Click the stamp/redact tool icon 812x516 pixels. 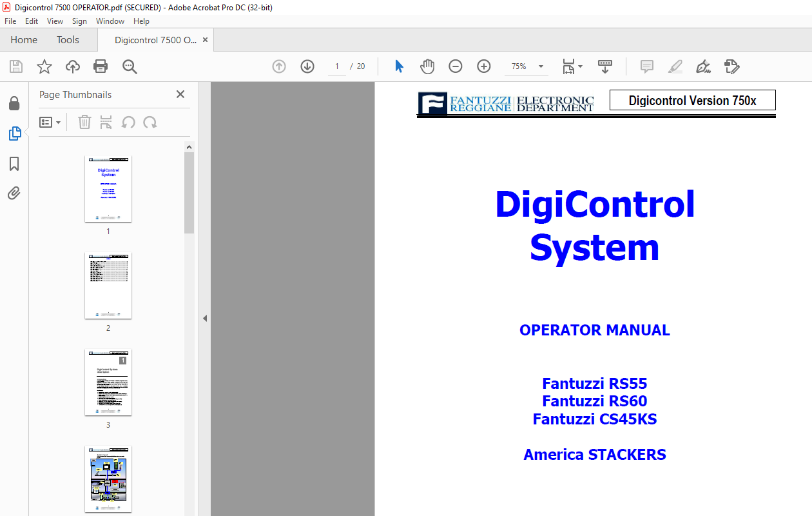pyautogui.click(x=731, y=66)
